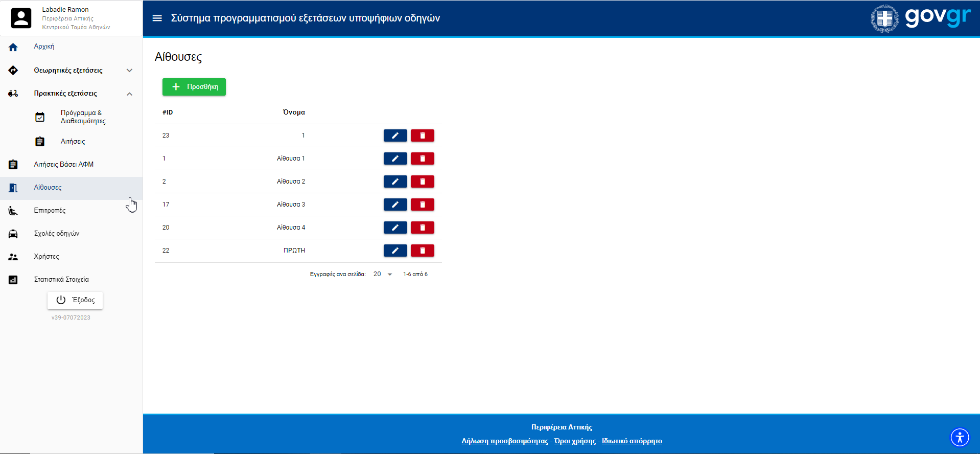
Task: Click the green Προσθήκη button
Action: 194,87
